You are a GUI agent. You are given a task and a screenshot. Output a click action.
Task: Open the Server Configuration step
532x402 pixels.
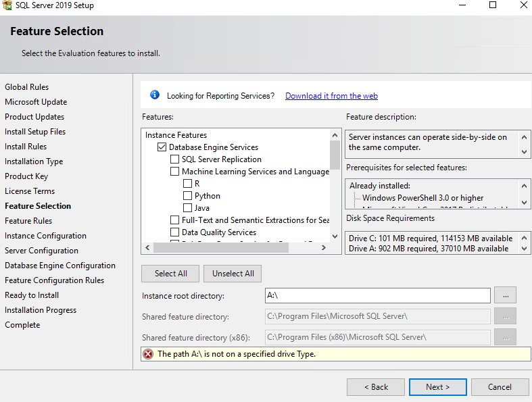[x=41, y=251]
